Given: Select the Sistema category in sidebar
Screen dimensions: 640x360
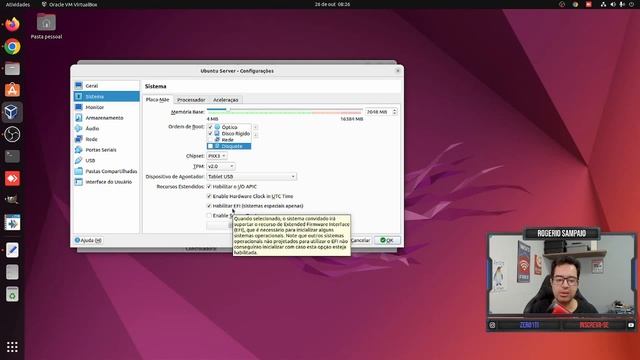Looking at the screenshot, I should click(106, 96).
